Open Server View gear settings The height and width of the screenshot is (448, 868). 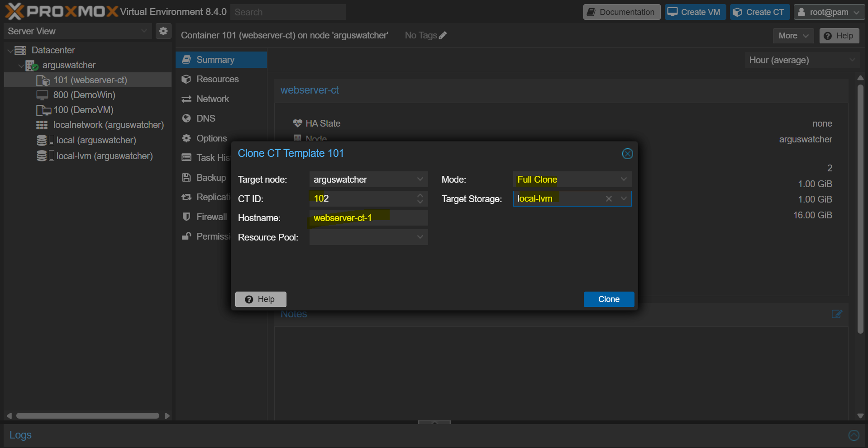click(x=163, y=31)
